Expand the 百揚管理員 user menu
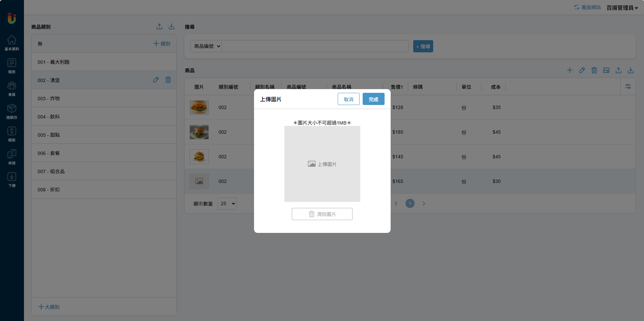The height and width of the screenshot is (321, 644). (622, 8)
